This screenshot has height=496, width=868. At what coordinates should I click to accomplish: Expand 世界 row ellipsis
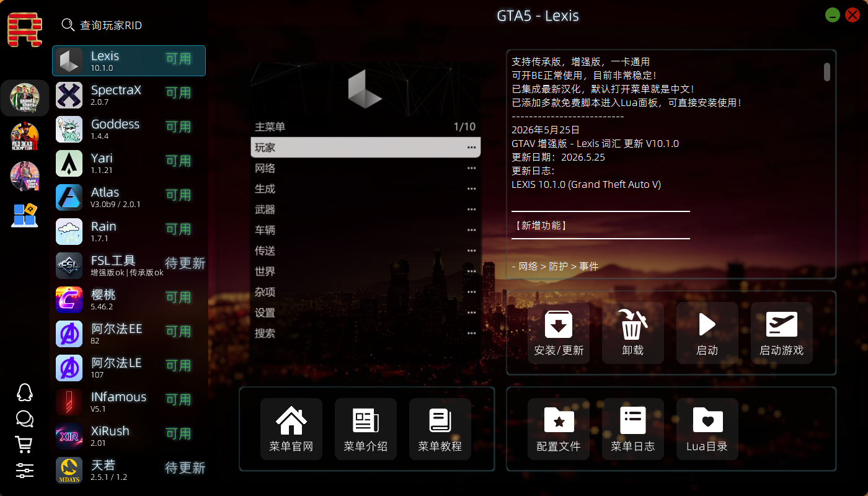(472, 271)
